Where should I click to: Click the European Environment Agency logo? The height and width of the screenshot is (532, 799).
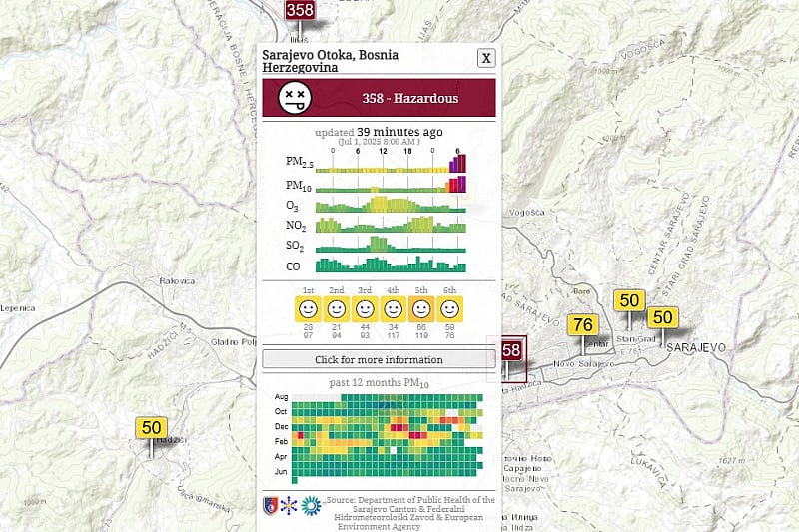click(311, 506)
